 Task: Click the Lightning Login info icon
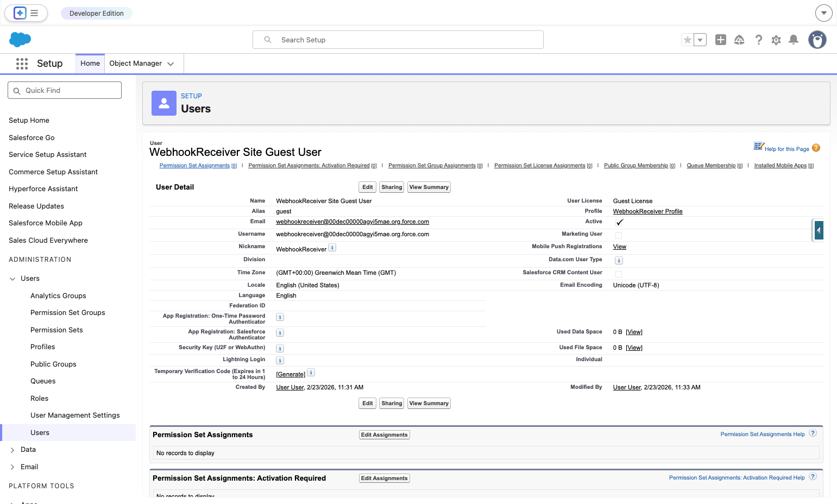pos(280,361)
